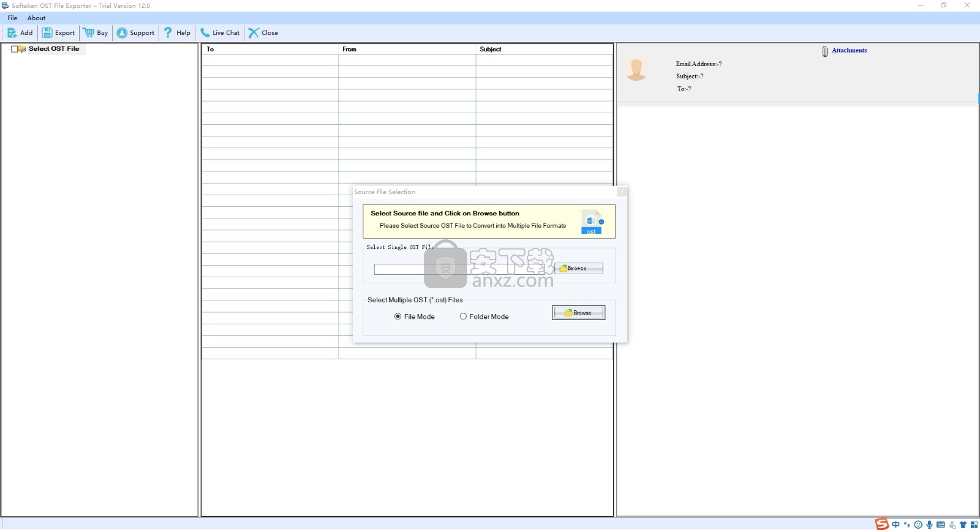Close the Source File Selection dialog
980x530 pixels.
[x=622, y=192]
